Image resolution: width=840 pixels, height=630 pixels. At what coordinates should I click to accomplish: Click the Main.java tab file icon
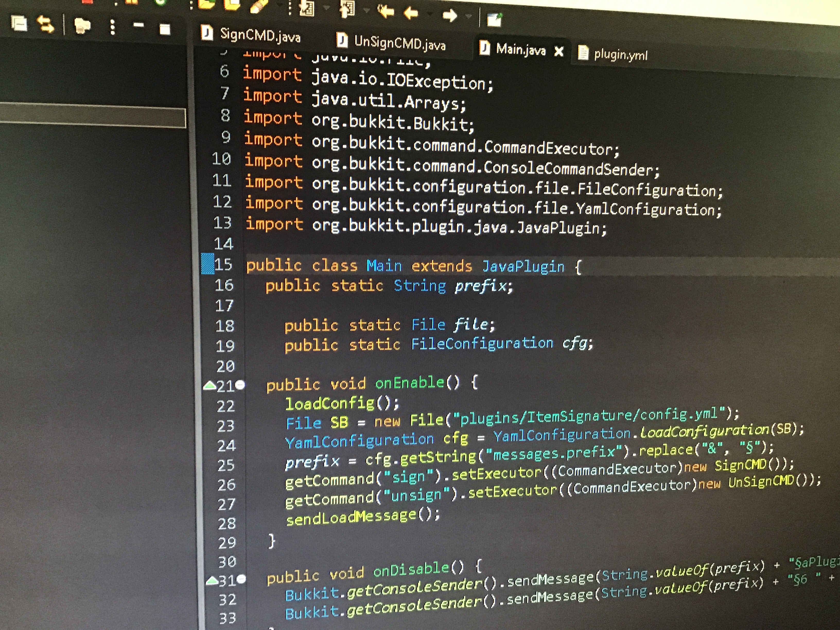pos(485,48)
